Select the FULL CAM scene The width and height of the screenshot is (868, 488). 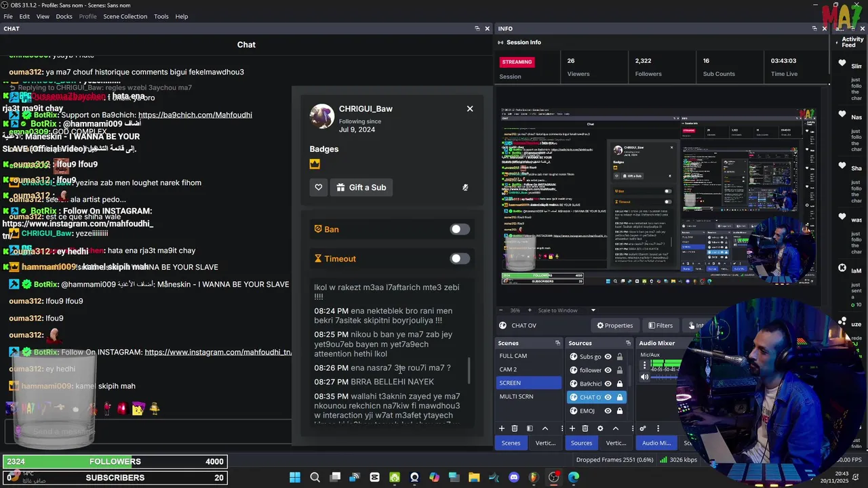(529, 356)
